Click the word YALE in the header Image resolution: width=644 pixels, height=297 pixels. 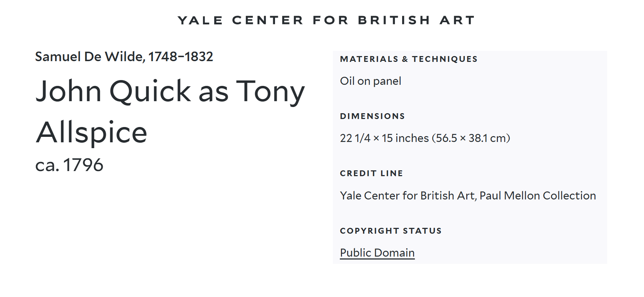point(200,20)
